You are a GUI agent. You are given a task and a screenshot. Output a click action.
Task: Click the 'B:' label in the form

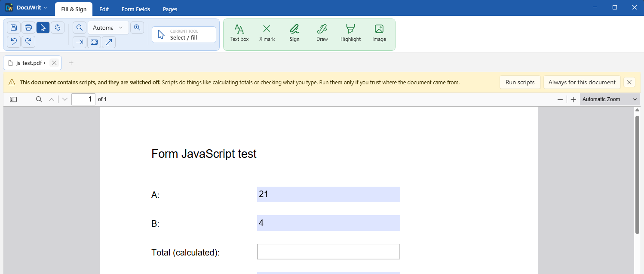tap(155, 224)
